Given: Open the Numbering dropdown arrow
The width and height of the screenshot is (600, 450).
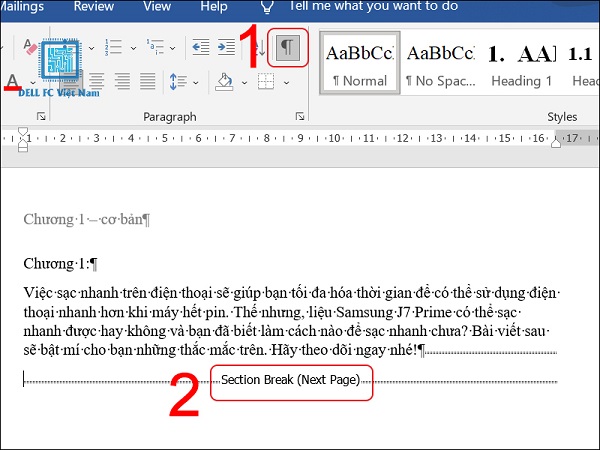Looking at the screenshot, I should (133, 48).
